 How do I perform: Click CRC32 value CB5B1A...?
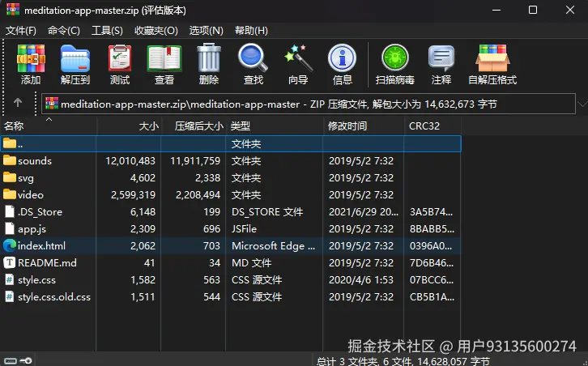(432, 296)
